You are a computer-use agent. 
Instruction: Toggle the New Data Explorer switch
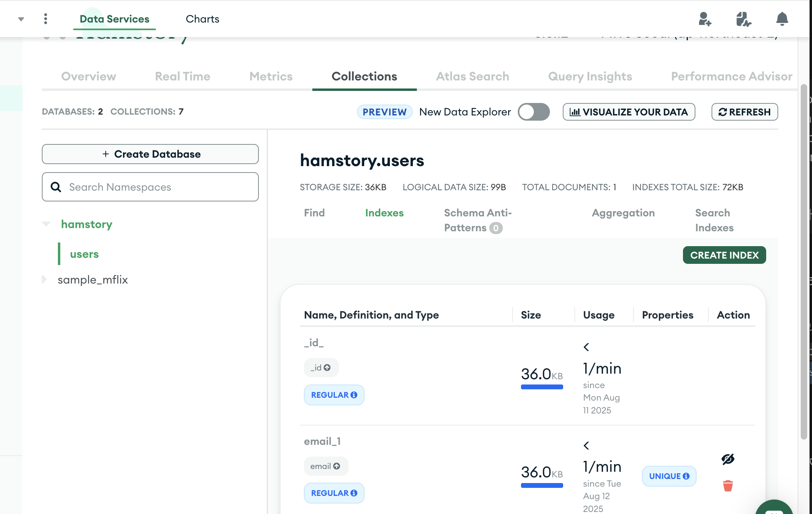click(533, 112)
